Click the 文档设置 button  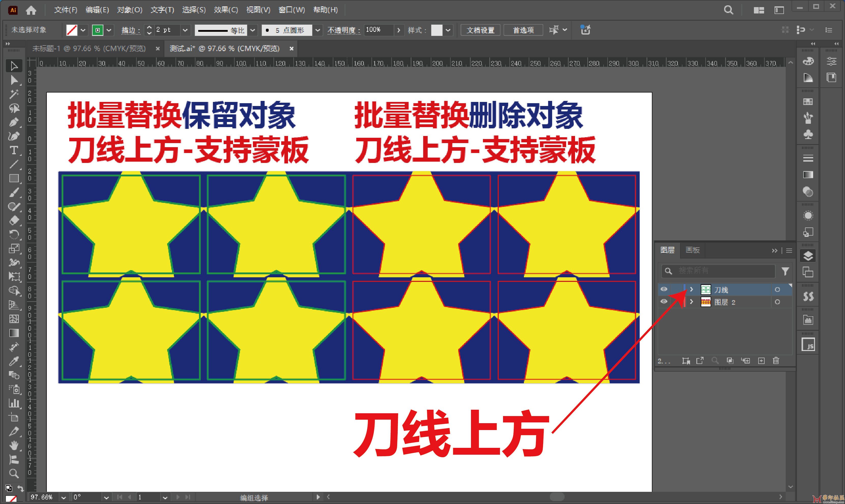(x=480, y=30)
